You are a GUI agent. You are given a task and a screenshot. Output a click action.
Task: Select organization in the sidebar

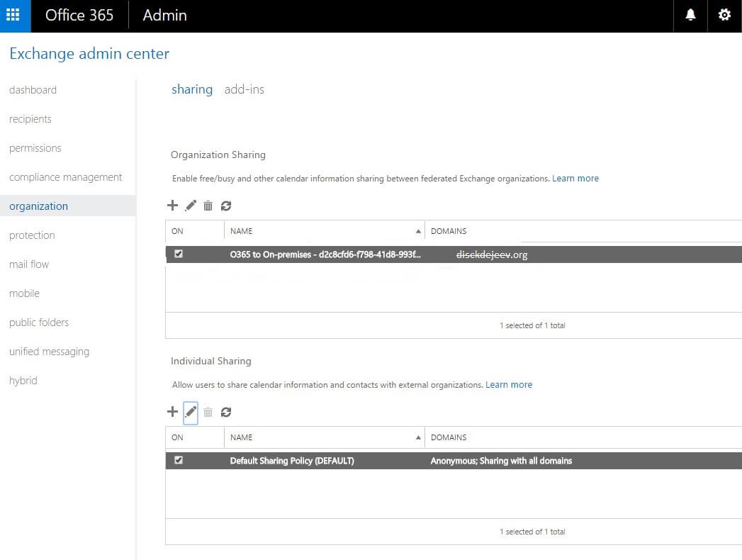[67, 206]
